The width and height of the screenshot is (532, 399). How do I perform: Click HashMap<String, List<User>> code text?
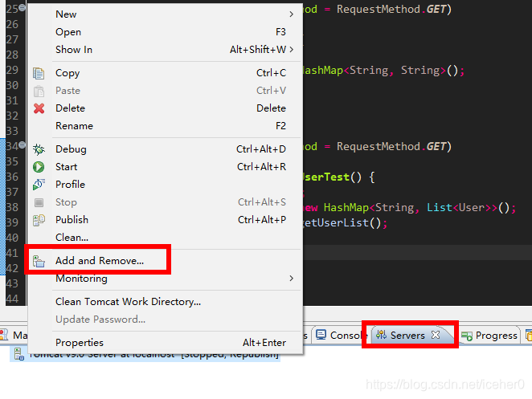click(x=410, y=207)
